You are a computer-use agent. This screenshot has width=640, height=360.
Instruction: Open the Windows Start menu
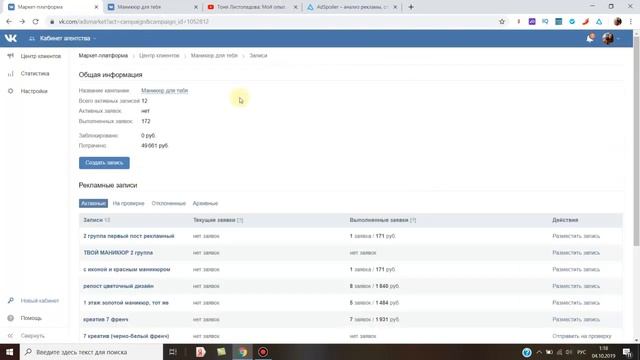[9, 352]
